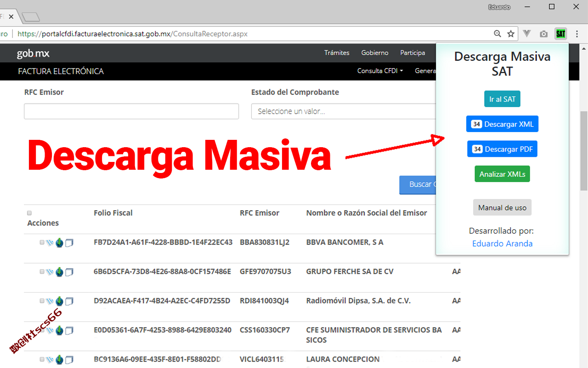
Task: Click inside the RFC Emisor input field
Action: tap(131, 111)
